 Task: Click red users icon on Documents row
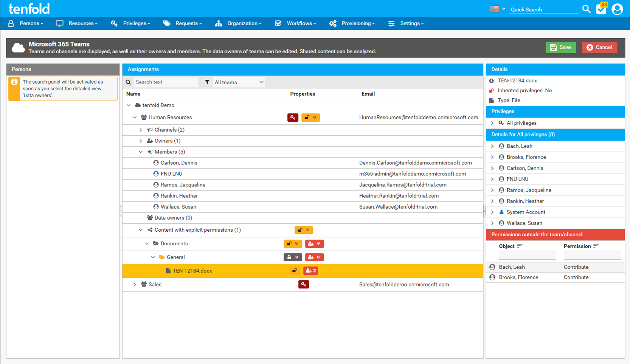pyautogui.click(x=314, y=244)
